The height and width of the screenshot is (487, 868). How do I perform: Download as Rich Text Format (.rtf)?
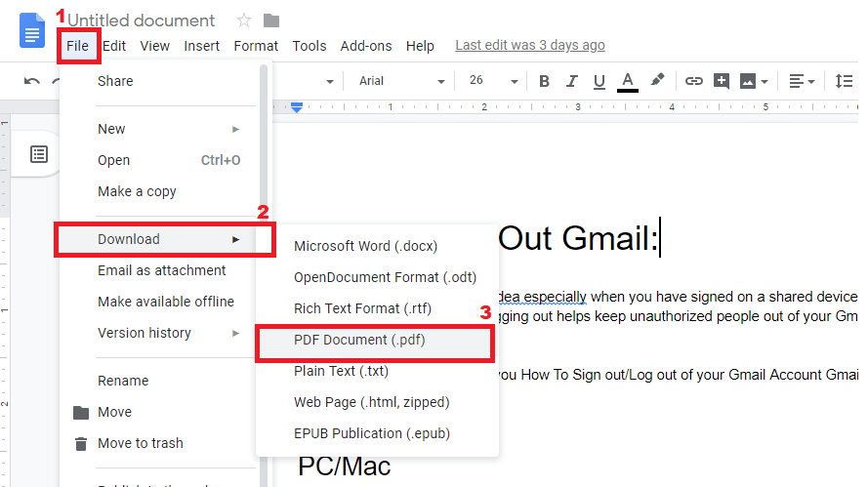coord(377,308)
